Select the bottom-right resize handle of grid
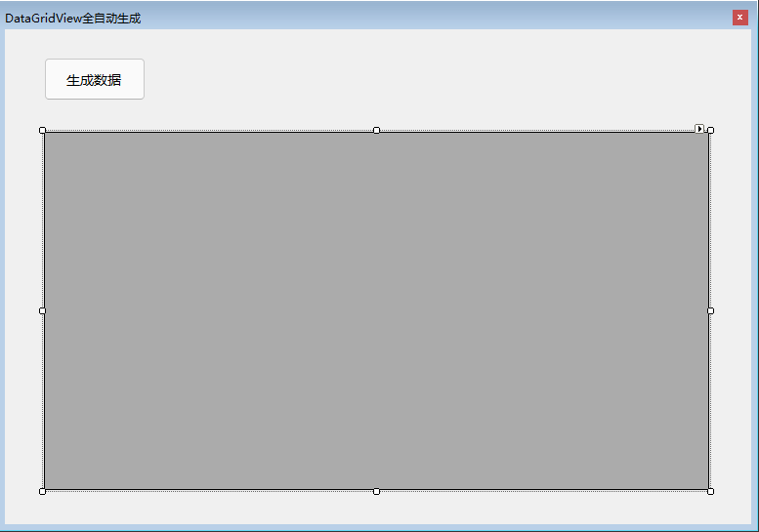This screenshot has width=759, height=532. [x=710, y=491]
